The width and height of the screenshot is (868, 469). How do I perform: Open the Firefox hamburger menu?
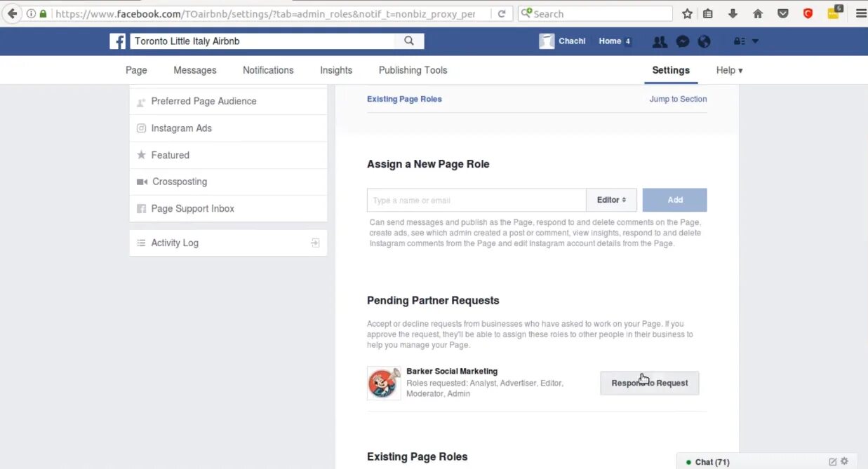861,13
